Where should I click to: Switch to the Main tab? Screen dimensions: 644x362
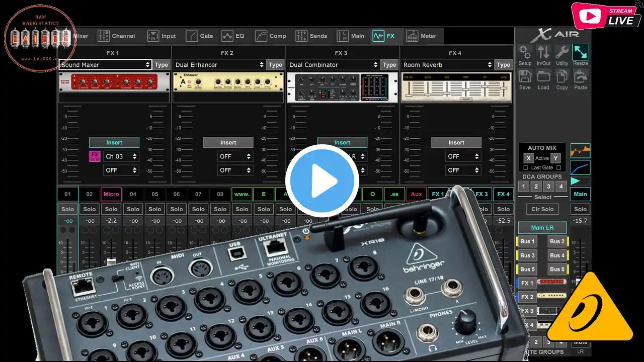point(351,36)
